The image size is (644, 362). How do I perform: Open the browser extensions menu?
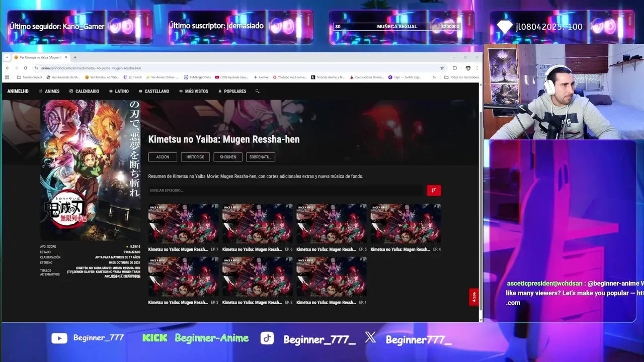(455, 68)
